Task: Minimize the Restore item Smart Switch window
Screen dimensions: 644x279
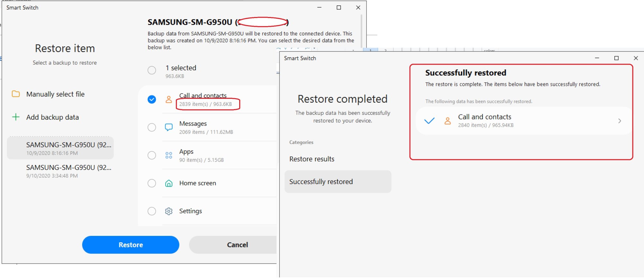Action: tap(319, 7)
